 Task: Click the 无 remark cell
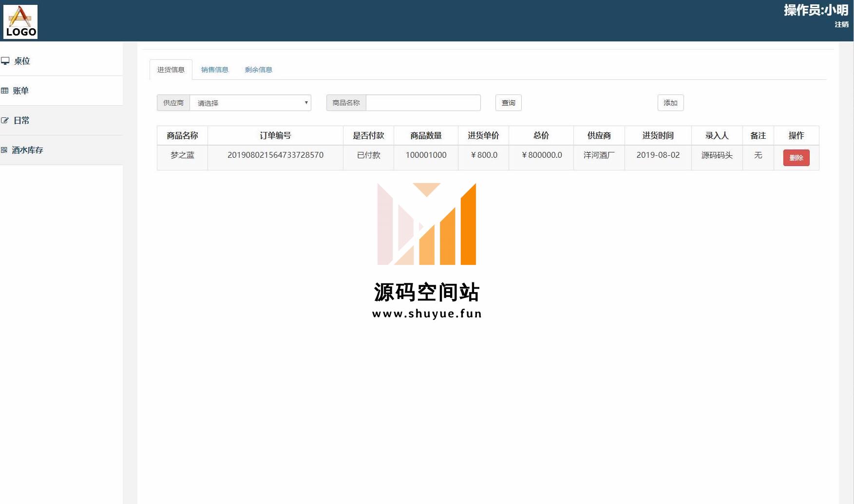(759, 158)
